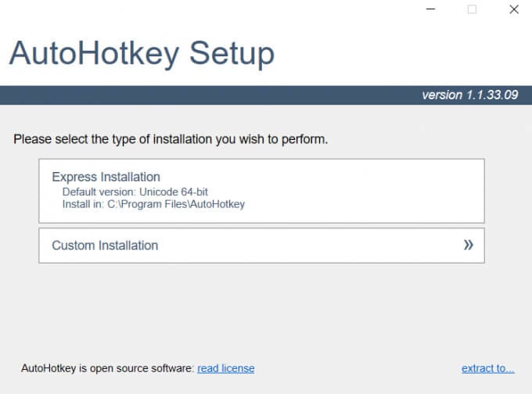Click the installation type instruction text

tap(171, 140)
